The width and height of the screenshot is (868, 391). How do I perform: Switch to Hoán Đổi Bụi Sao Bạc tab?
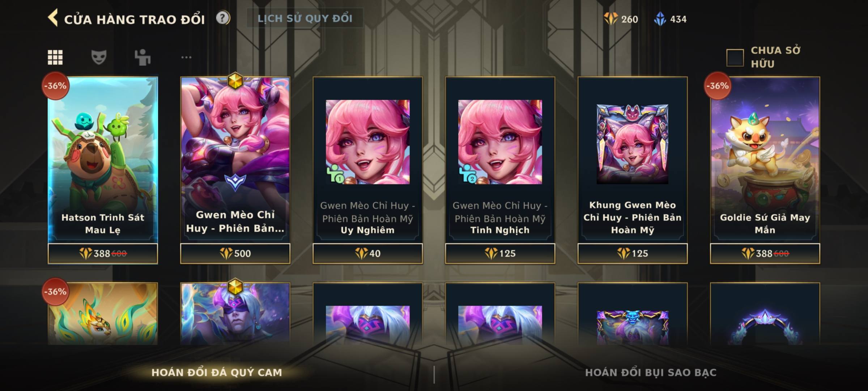pos(651,373)
